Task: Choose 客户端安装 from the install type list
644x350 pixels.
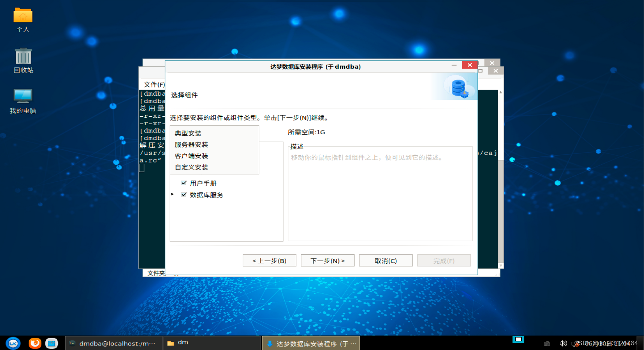Action: [215, 156]
